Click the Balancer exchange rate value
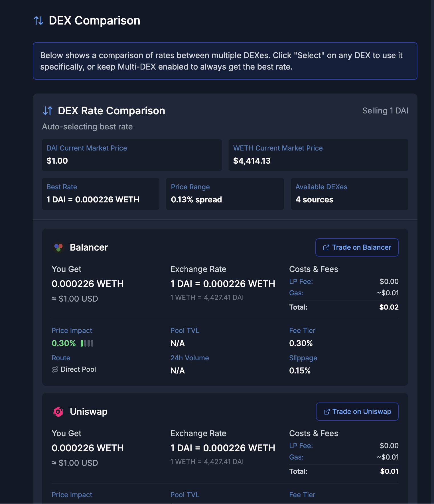Viewport: 434px width, 504px height. click(x=222, y=284)
